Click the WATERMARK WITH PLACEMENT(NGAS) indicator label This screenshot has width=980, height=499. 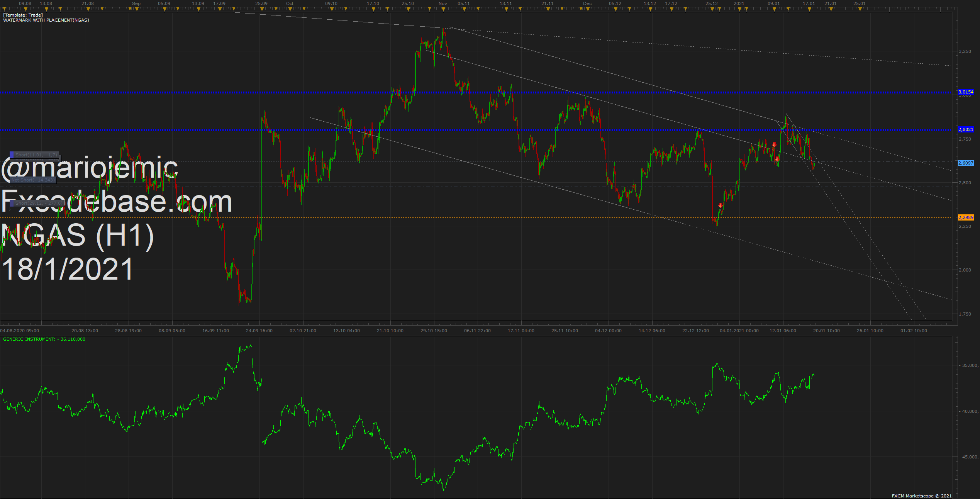coord(46,20)
